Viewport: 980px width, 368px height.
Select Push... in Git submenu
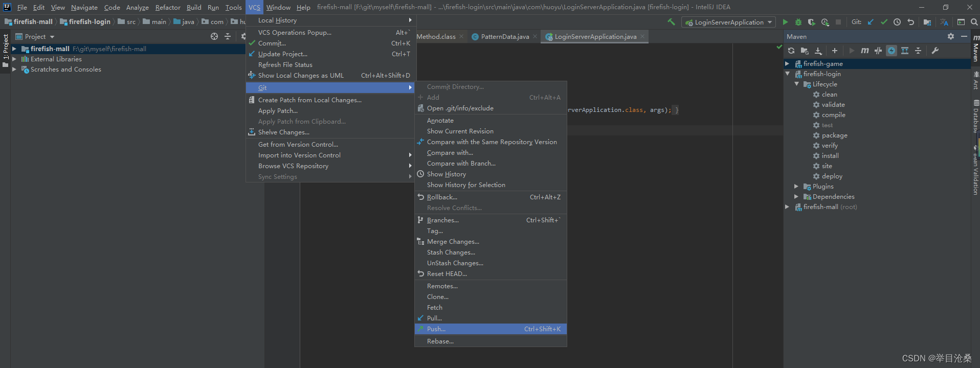(x=491, y=329)
